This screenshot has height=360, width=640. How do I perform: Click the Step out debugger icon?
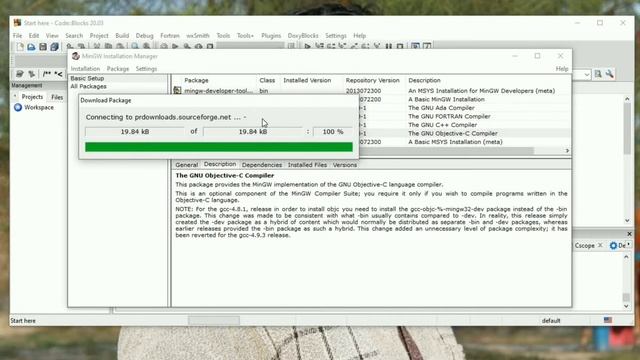pos(354,47)
